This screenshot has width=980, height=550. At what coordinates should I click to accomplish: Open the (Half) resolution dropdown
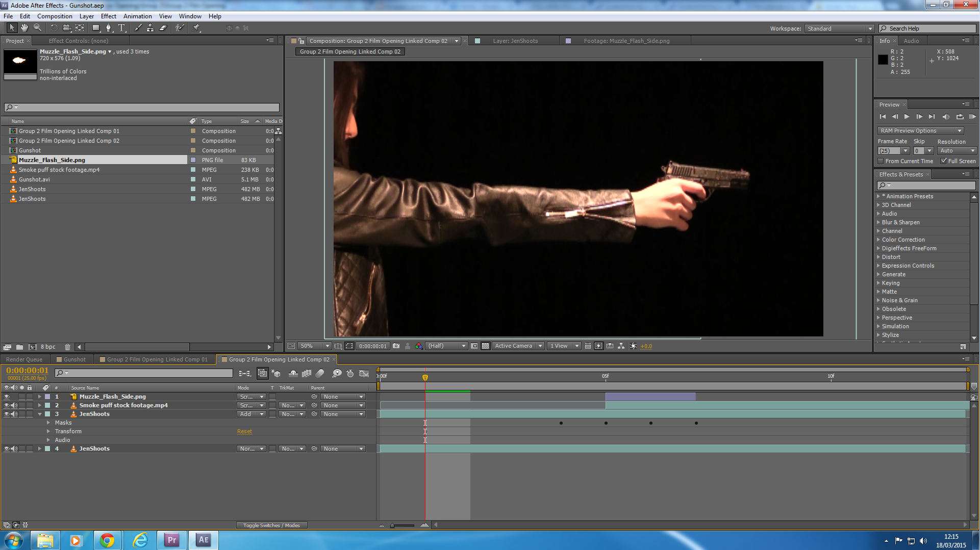click(x=446, y=346)
